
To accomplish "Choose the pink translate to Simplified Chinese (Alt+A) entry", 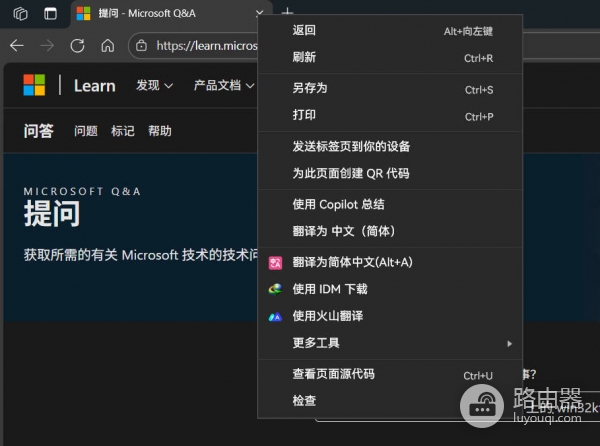I will tap(352, 262).
